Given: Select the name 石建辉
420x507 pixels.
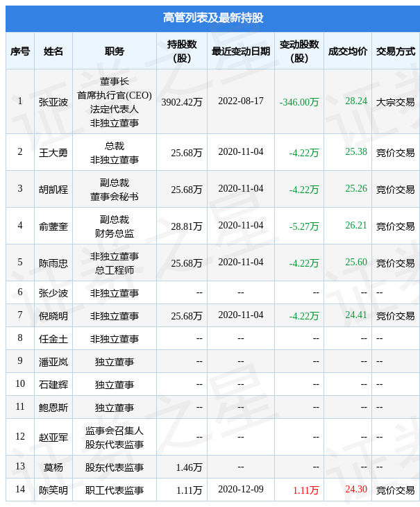Looking at the screenshot, I should point(53,385).
